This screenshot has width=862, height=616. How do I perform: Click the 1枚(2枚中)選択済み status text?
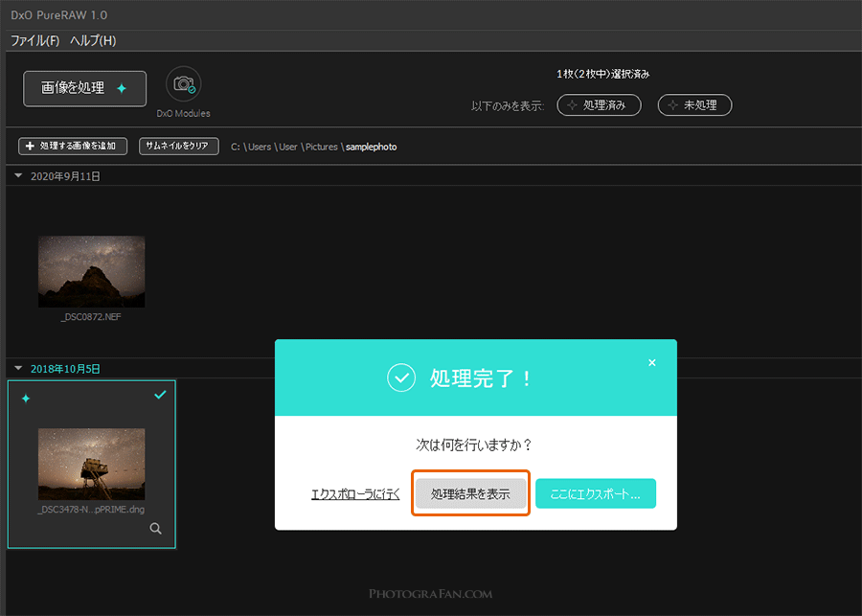[603, 74]
